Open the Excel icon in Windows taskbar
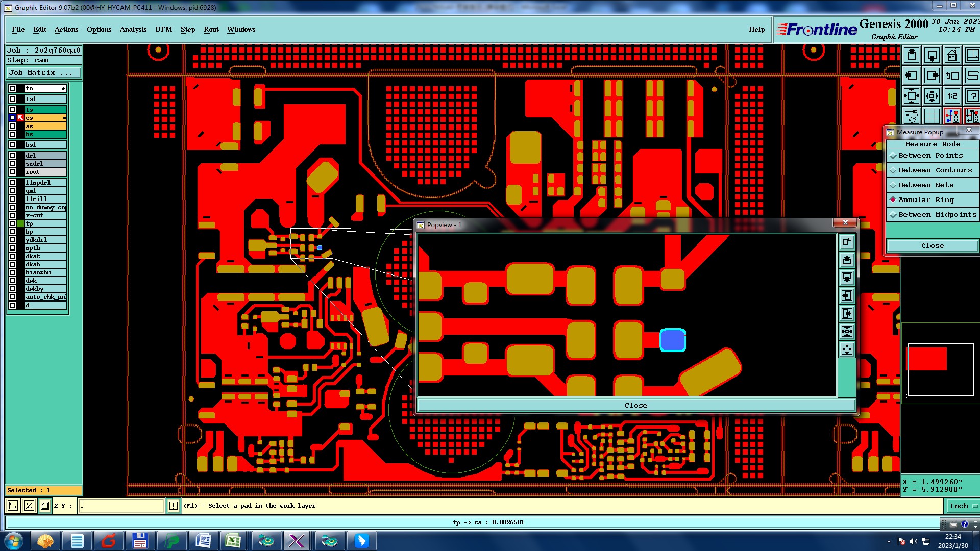980x551 pixels. click(233, 541)
